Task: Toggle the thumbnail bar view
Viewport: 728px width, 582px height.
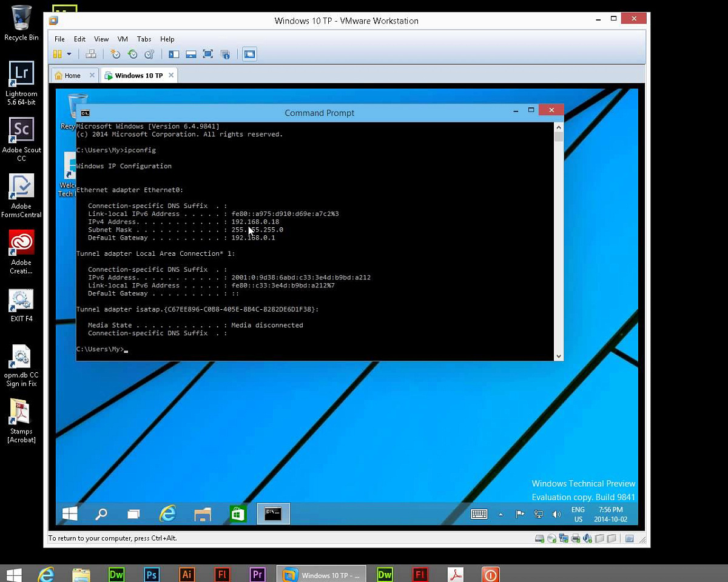Action: pyautogui.click(x=191, y=54)
